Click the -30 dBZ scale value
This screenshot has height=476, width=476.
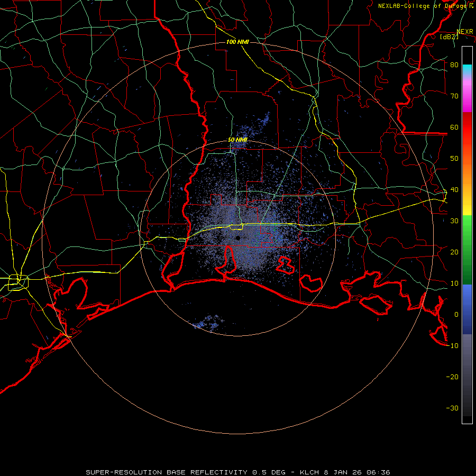click(x=452, y=408)
